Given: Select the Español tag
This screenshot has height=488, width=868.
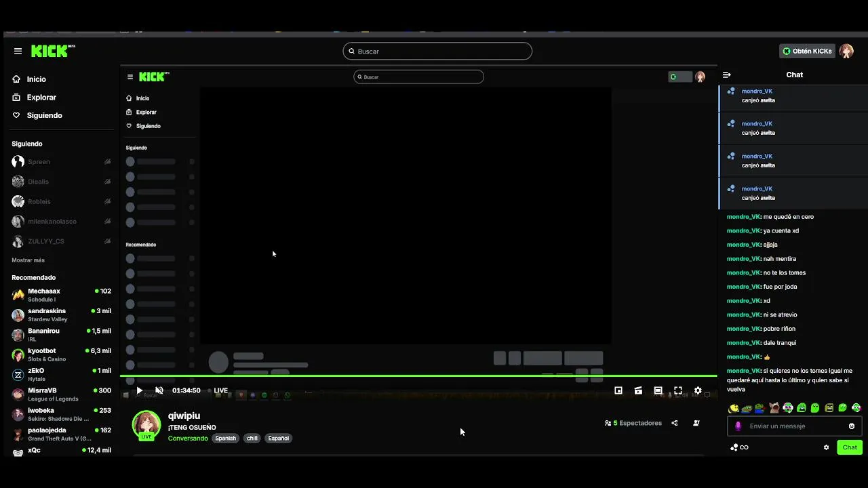Looking at the screenshot, I should (x=278, y=439).
